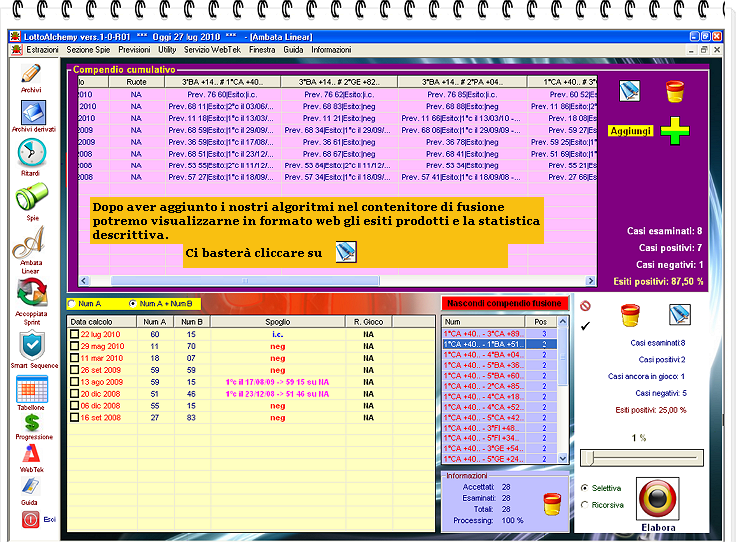Check the 26 set 2009 row checkbox
This screenshot has height=542, width=736.
[x=74, y=370]
